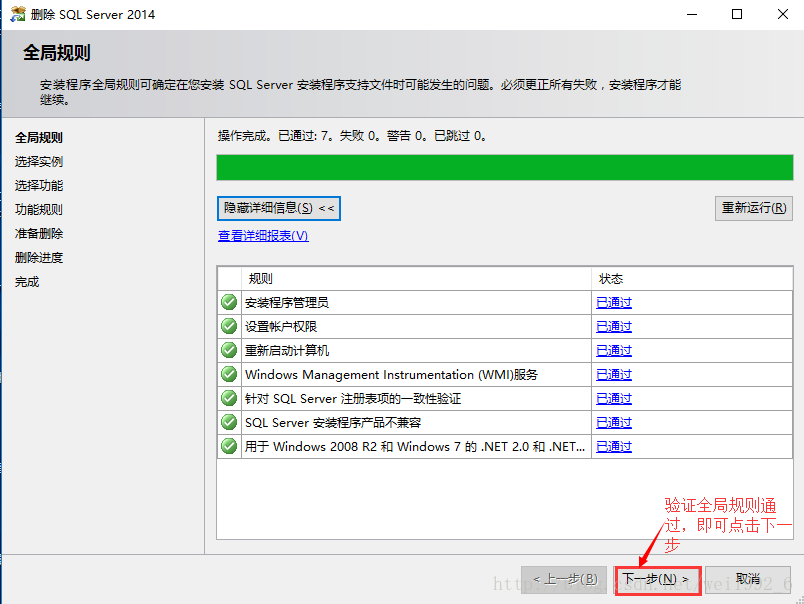
Task: Select SQL Server 安装程序产品不兼容 text
Action: (x=333, y=423)
